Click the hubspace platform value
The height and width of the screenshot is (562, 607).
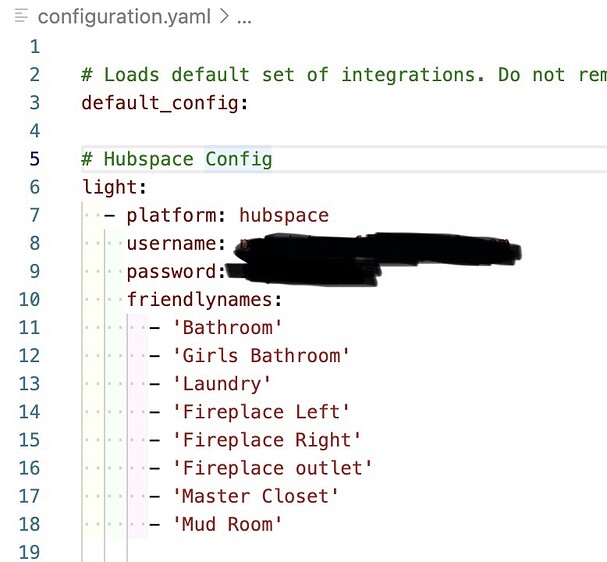pos(283,215)
